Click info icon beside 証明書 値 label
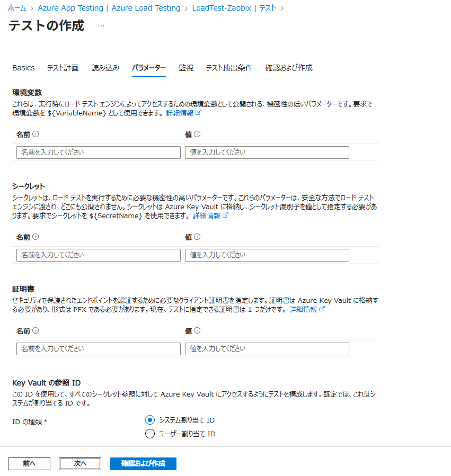 pos(197,331)
